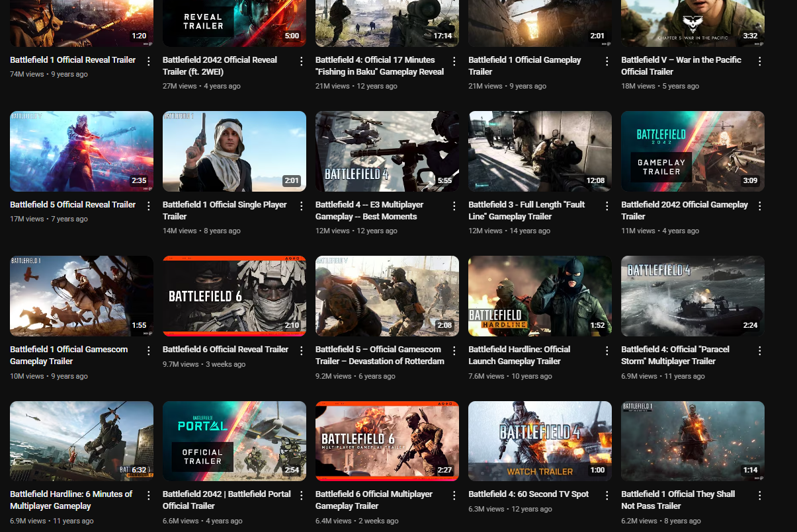Open more actions for Battlefield 6 Multiplayer Gameplay Trailer
The height and width of the screenshot is (532, 797).
[x=454, y=495]
